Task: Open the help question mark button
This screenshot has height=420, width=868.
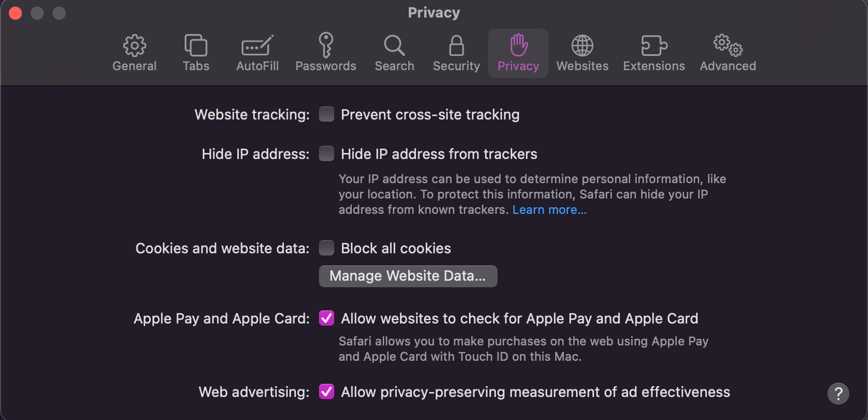Action: coord(837,394)
